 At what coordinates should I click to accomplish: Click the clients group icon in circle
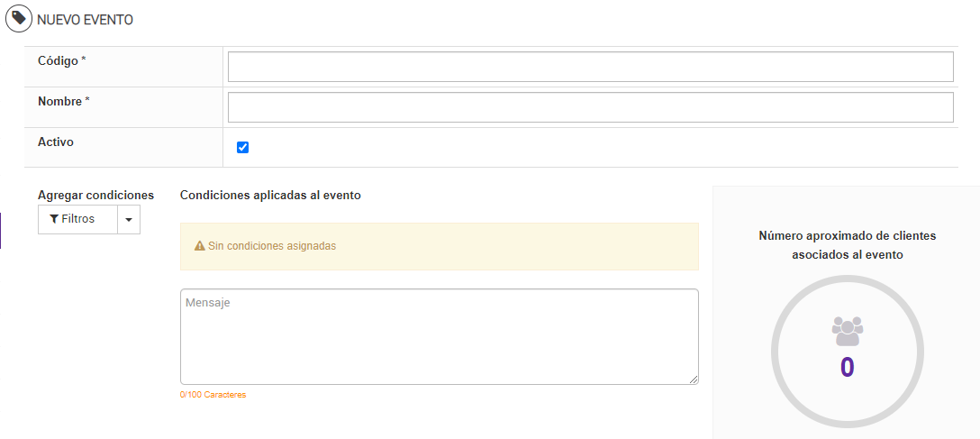click(847, 331)
